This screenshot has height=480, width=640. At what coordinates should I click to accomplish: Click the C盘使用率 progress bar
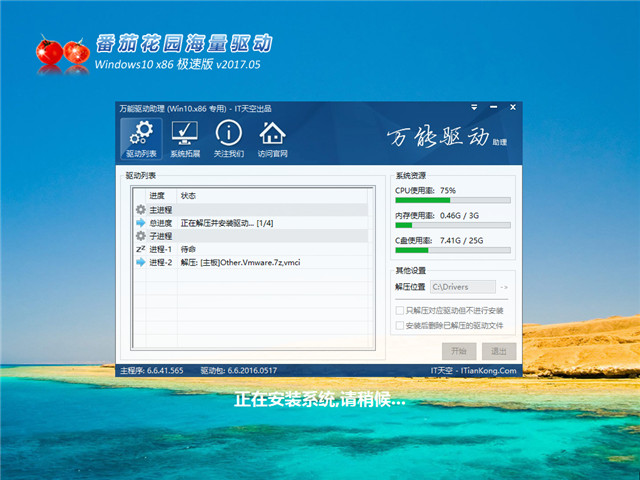453,250
